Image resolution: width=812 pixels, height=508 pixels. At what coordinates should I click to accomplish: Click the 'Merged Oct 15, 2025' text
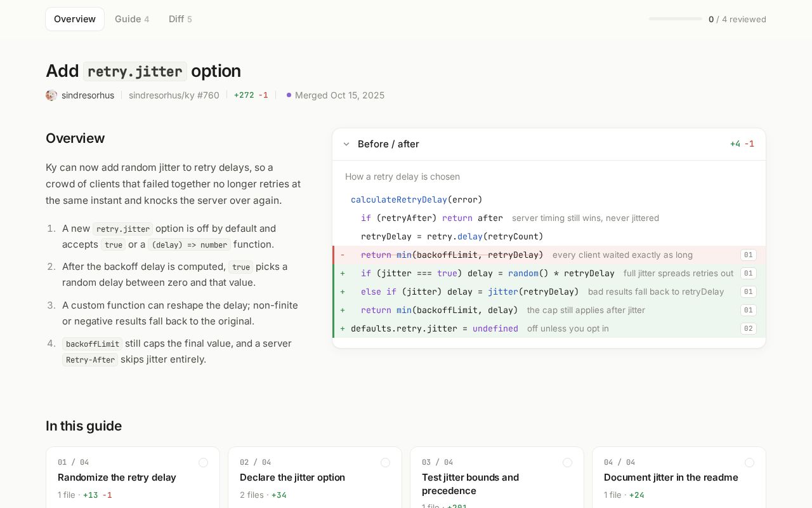tap(339, 95)
